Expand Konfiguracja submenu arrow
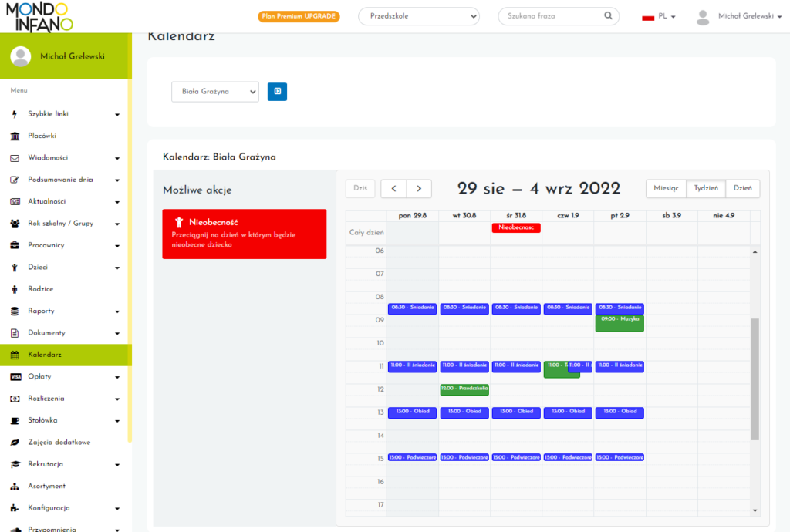The image size is (790, 532). 117,509
